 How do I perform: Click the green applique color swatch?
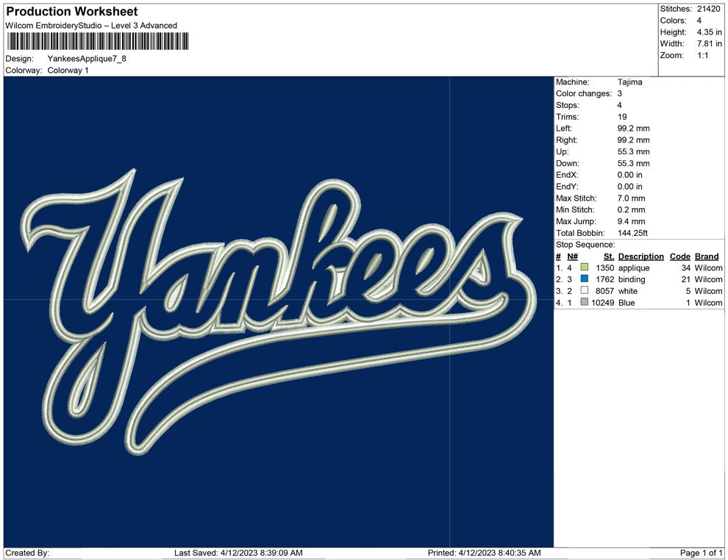[585, 268]
